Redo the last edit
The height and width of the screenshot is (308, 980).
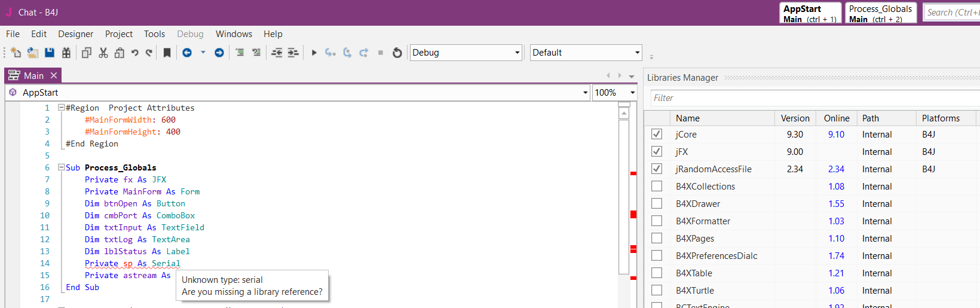[x=149, y=53]
